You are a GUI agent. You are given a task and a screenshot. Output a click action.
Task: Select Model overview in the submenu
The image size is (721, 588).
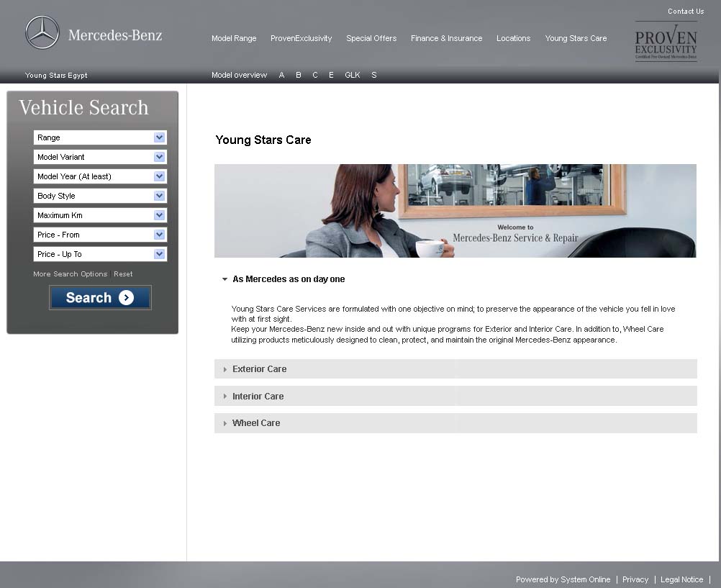[x=239, y=75]
